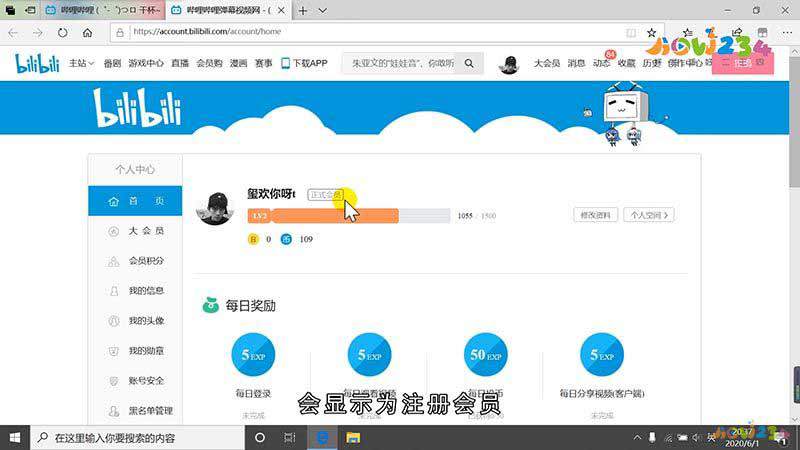This screenshot has width=800, height=450.
Task: Click the yellow B-coin icon
Action: [253, 239]
